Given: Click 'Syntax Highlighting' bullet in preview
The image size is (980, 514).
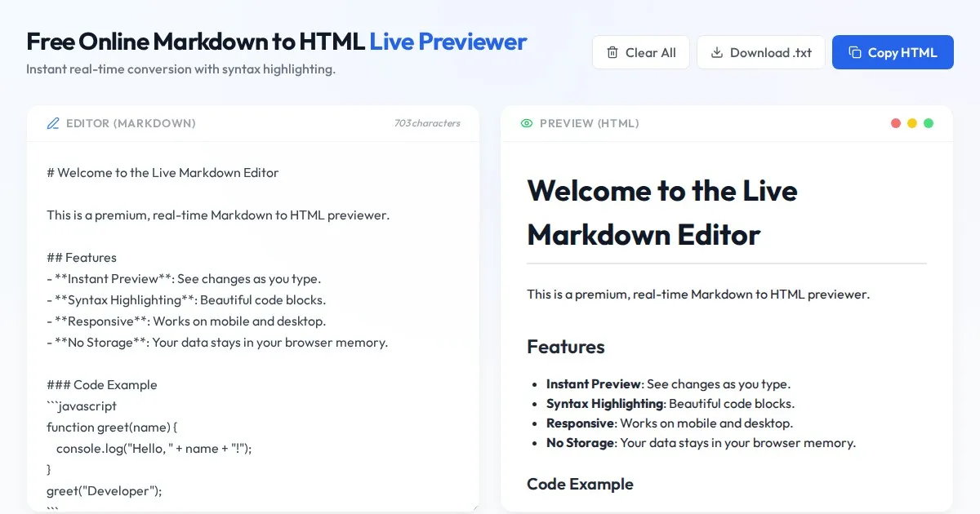Looking at the screenshot, I should coord(604,404).
